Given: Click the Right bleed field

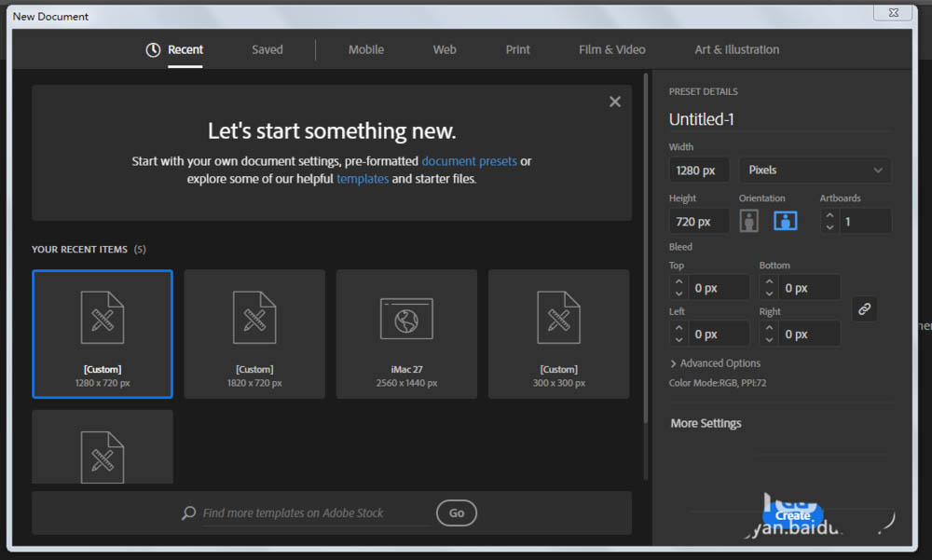Looking at the screenshot, I should point(810,335).
